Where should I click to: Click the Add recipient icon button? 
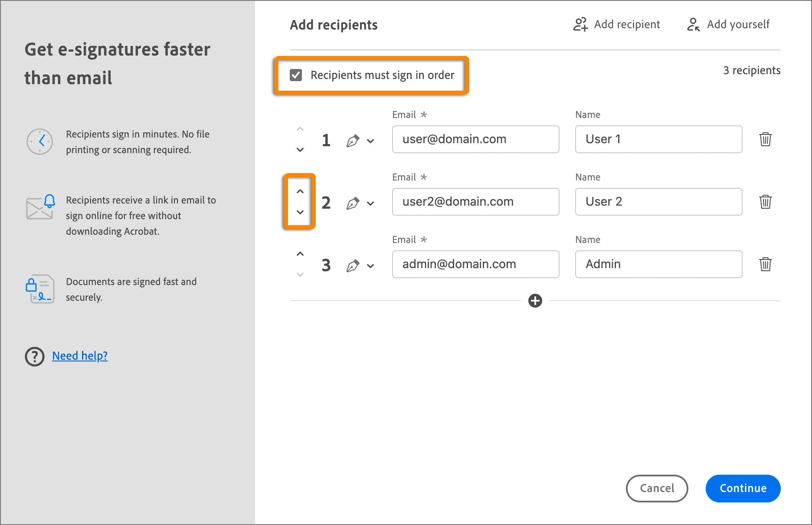pos(580,24)
